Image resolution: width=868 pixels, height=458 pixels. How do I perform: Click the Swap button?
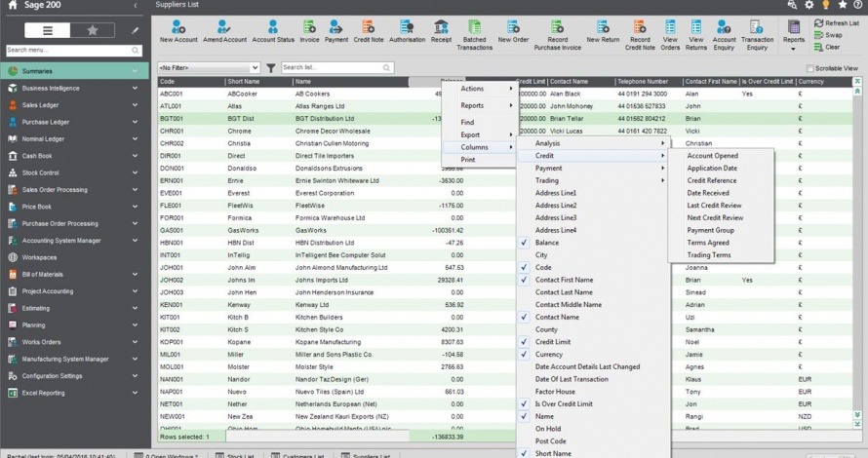click(x=828, y=35)
